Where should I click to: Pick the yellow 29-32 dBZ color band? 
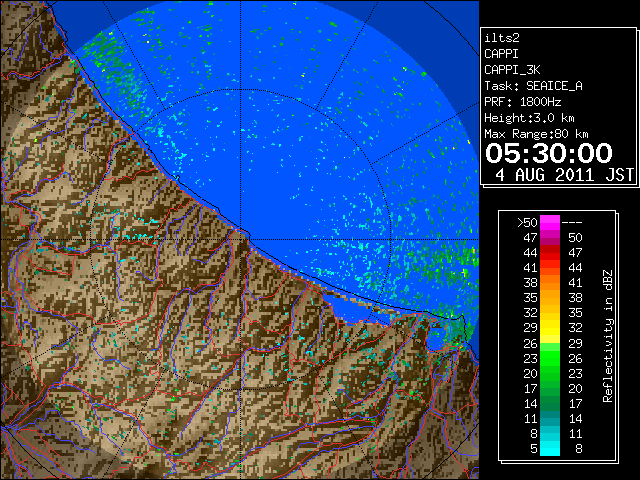[x=550, y=328]
